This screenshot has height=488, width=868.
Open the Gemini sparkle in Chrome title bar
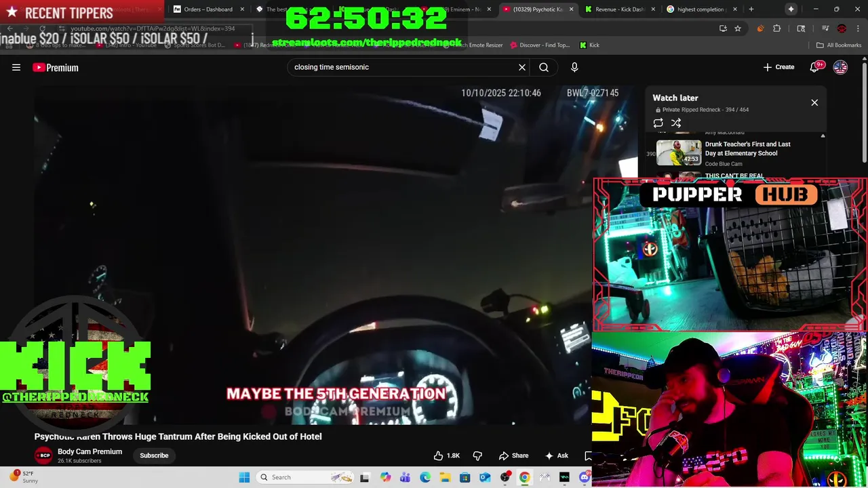coord(791,9)
